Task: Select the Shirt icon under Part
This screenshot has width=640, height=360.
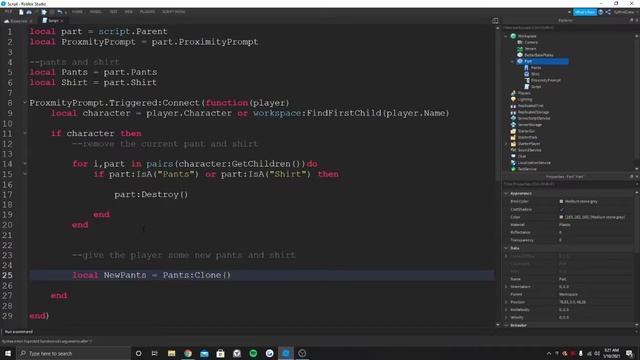Action: pos(526,74)
